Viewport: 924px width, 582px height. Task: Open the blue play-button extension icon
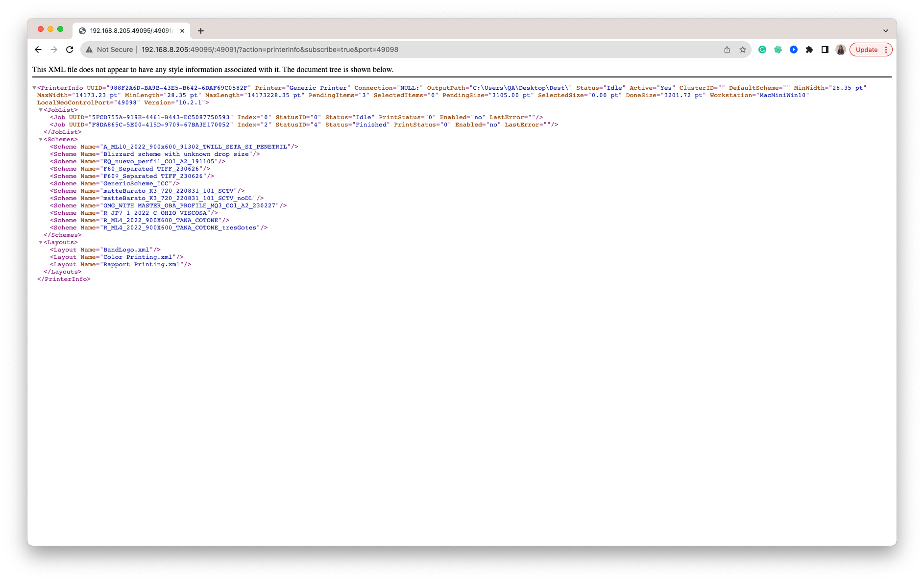click(794, 50)
